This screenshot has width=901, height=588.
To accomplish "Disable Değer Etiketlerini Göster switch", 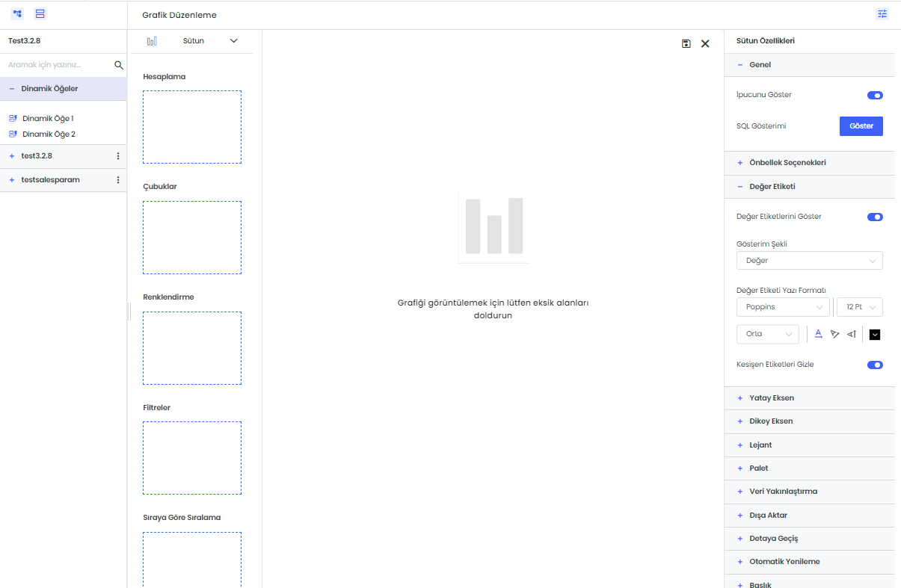I will (875, 217).
